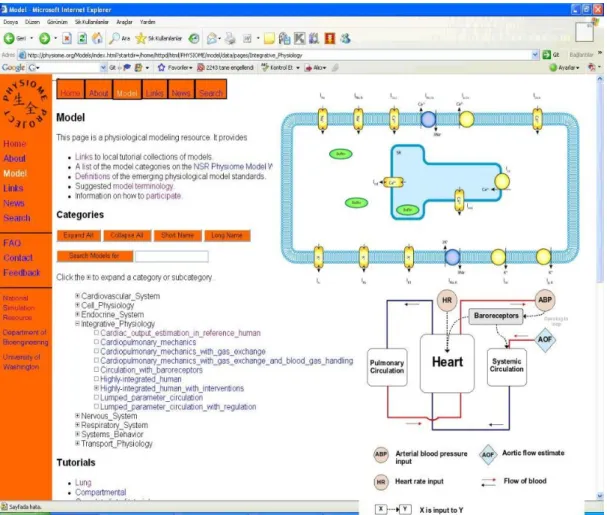Click the Search Models text field

coord(171,256)
